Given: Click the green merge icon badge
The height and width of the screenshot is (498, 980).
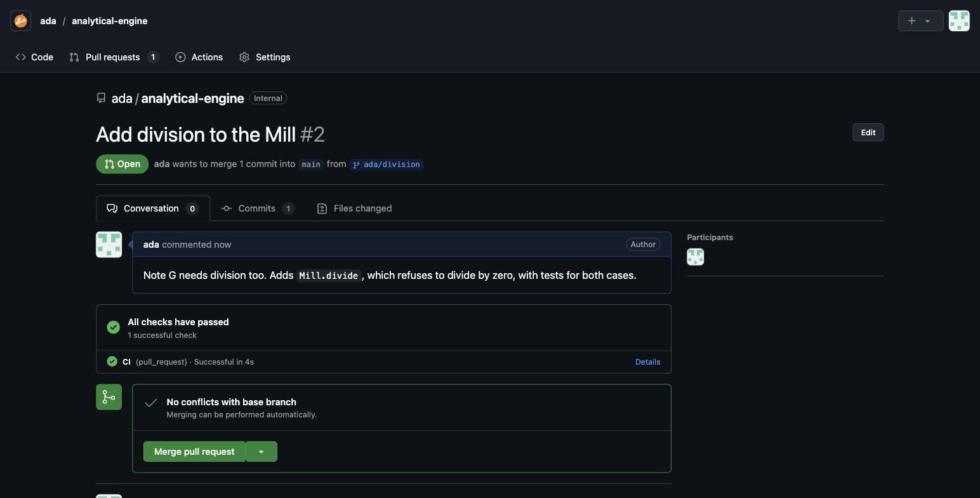Looking at the screenshot, I should (109, 397).
